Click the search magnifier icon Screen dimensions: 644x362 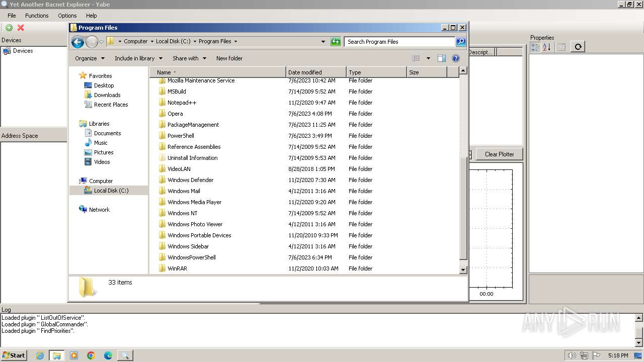(x=461, y=42)
